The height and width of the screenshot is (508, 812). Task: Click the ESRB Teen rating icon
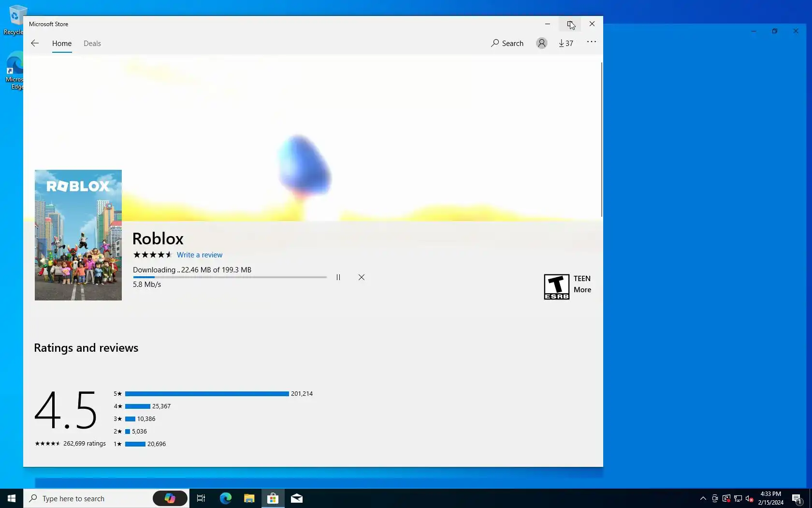click(x=556, y=287)
